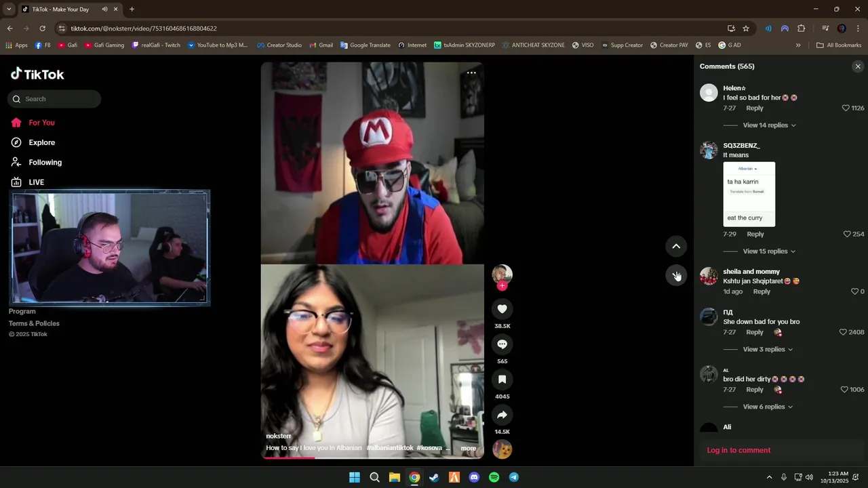Screen dimensions: 868x488
Task: Mute the TikTok browser tab audio
Action: pos(104,9)
